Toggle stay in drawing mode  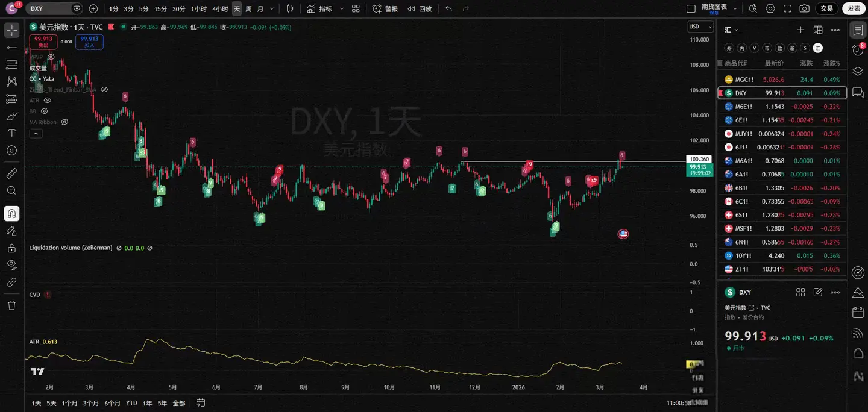(11, 231)
